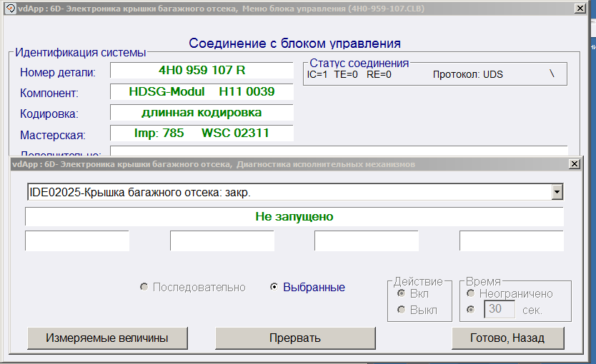Pick the Неограничено time option

pyautogui.click(x=470, y=293)
